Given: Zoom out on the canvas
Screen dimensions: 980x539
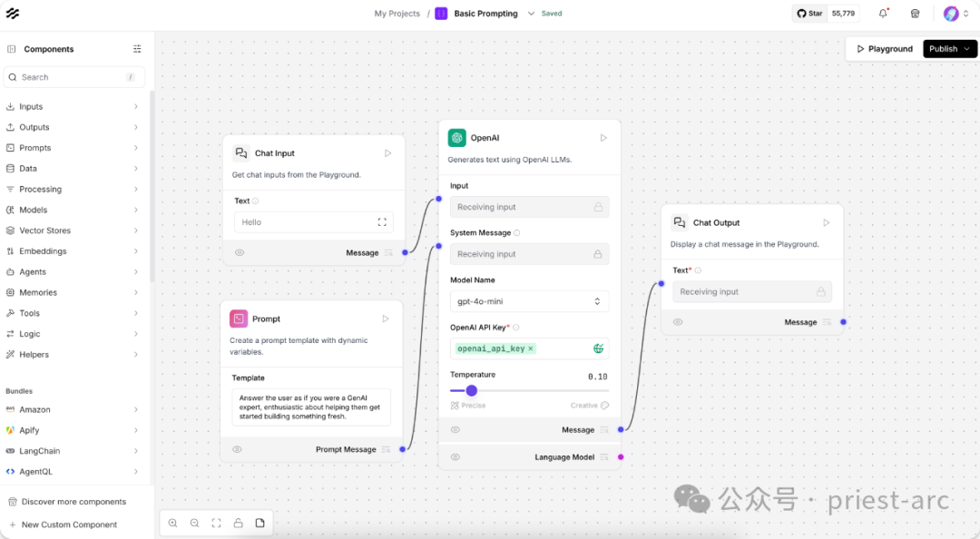Looking at the screenshot, I should pos(195,524).
